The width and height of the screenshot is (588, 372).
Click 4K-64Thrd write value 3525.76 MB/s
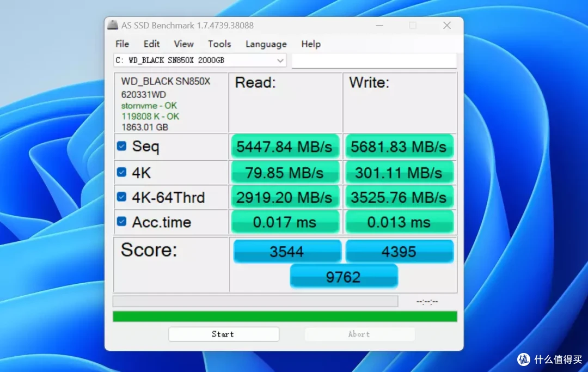point(399,198)
